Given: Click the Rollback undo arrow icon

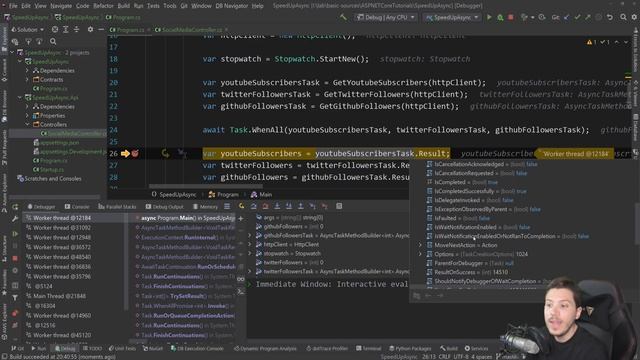Looking at the screenshot, I should [610, 17].
